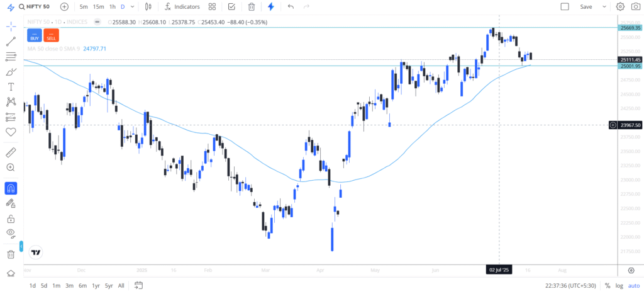644x291 pixels.
Task: Select the Fibonacci retracement lines tool
Action: pyautogui.click(x=11, y=57)
